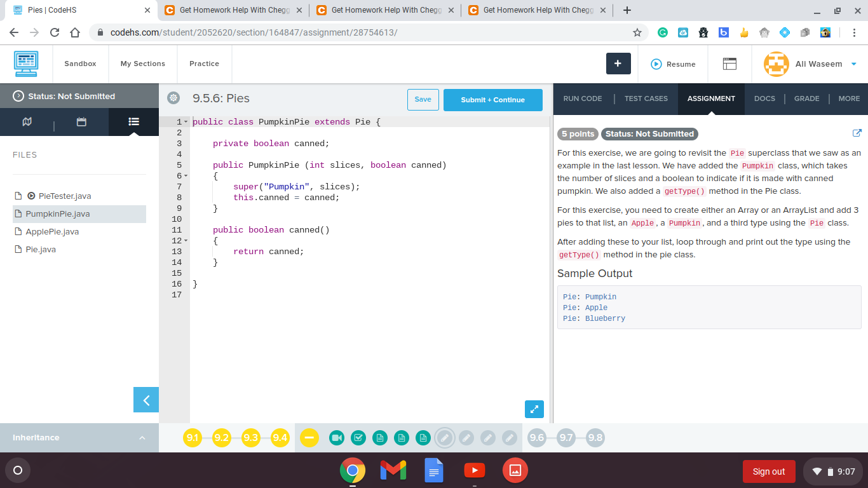Open the user account dropdown arrow
This screenshot has height=488, width=868.
click(853, 64)
